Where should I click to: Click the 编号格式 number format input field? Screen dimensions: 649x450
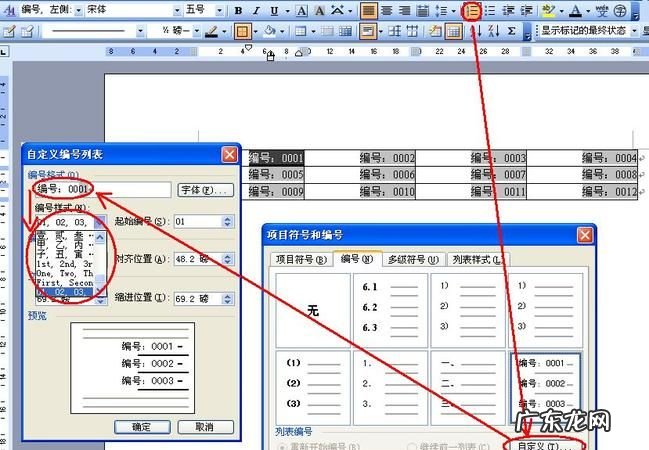100,189
